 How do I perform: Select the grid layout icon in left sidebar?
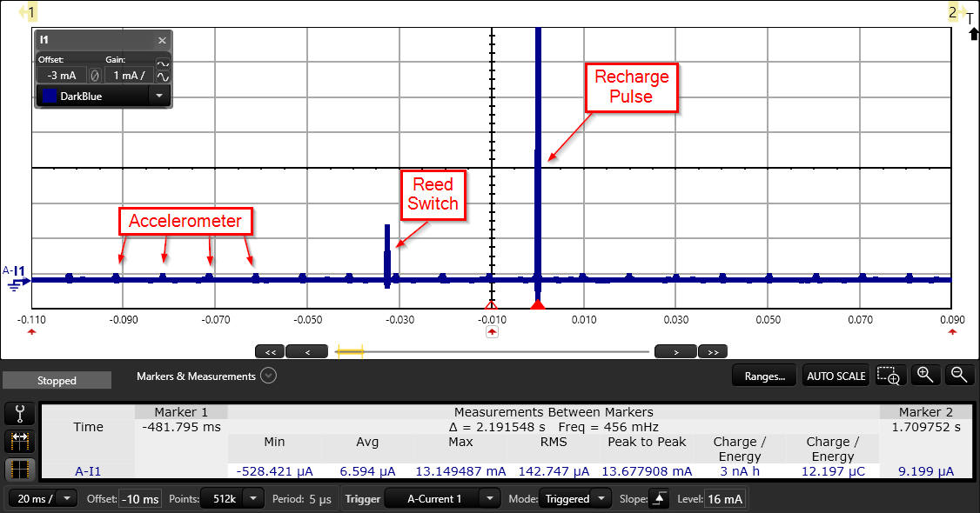point(18,470)
